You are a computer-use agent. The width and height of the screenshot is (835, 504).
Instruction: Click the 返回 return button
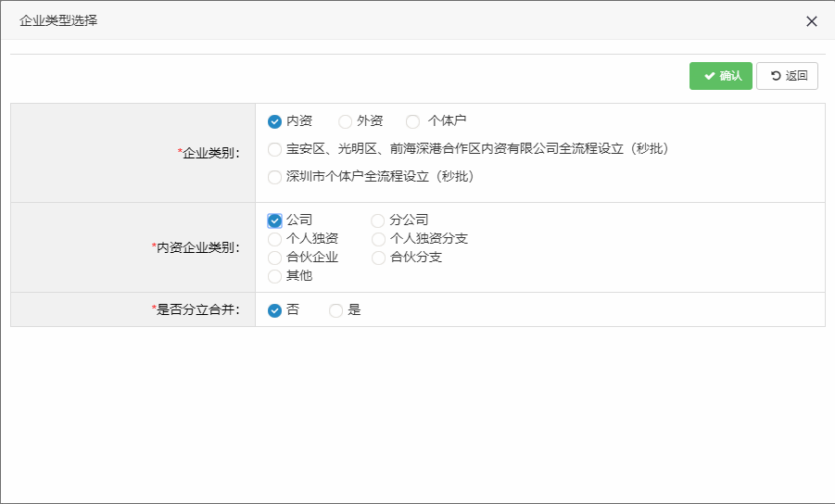(787, 76)
